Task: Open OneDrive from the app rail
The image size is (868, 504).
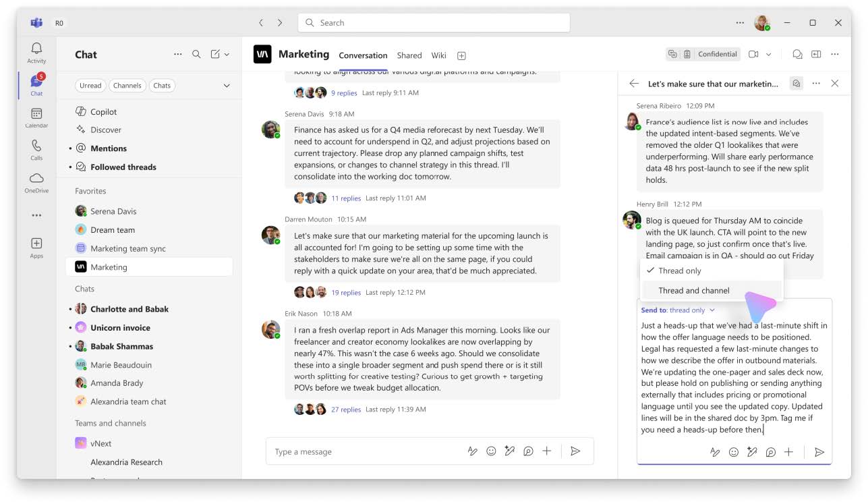Action: click(36, 182)
